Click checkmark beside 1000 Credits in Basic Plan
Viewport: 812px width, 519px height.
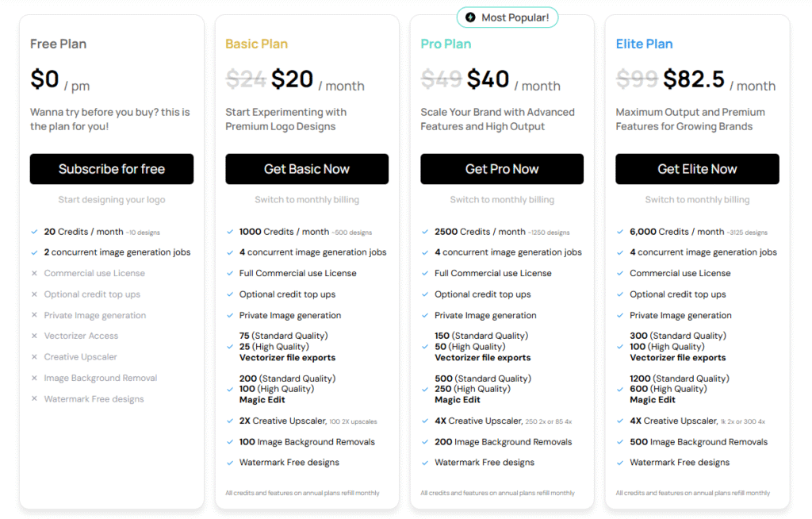coord(229,232)
